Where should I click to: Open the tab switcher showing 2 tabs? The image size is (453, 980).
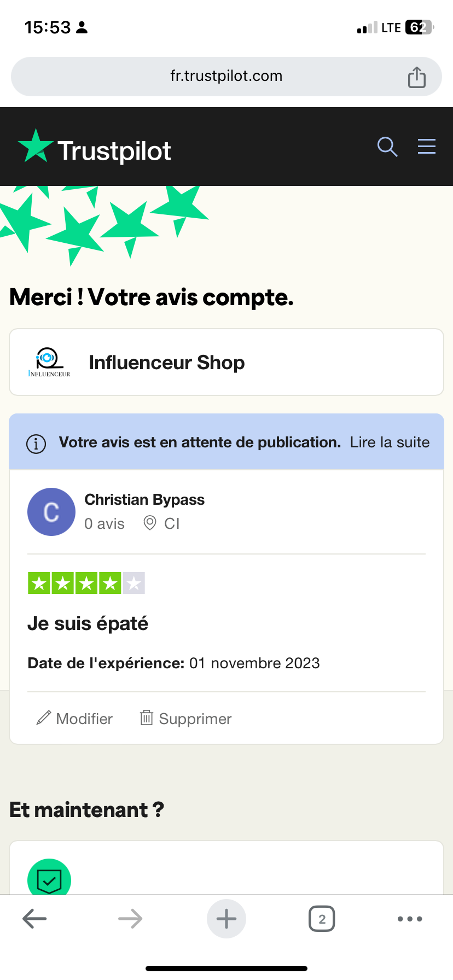click(x=322, y=919)
